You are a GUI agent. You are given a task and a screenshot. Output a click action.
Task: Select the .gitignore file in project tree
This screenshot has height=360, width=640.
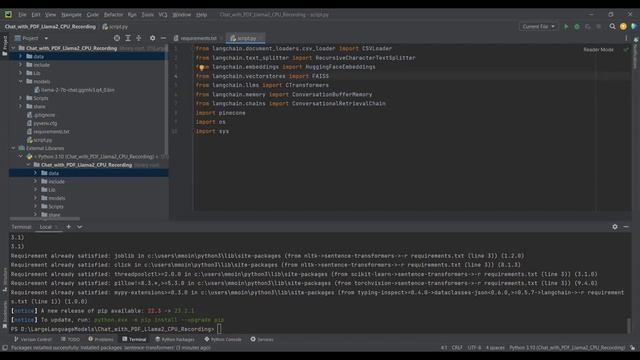41,115
